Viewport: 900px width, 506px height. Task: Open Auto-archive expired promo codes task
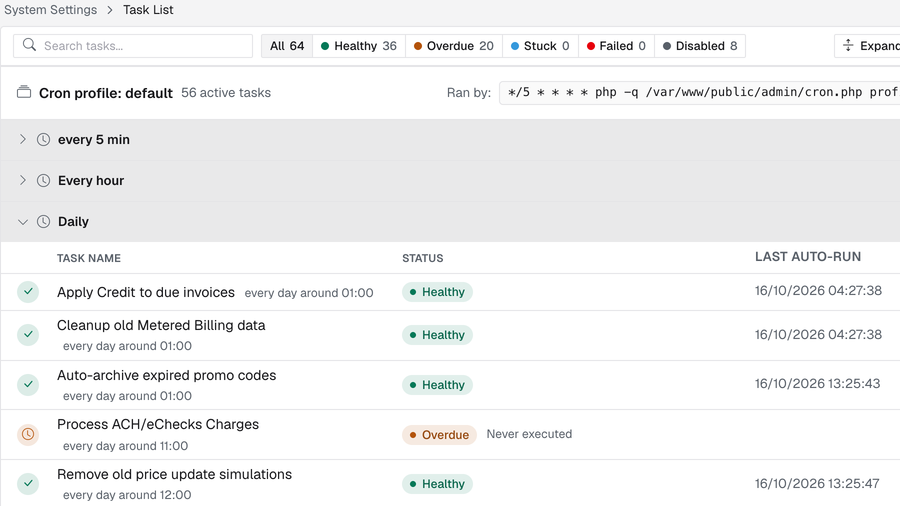[x=166, y=375]
